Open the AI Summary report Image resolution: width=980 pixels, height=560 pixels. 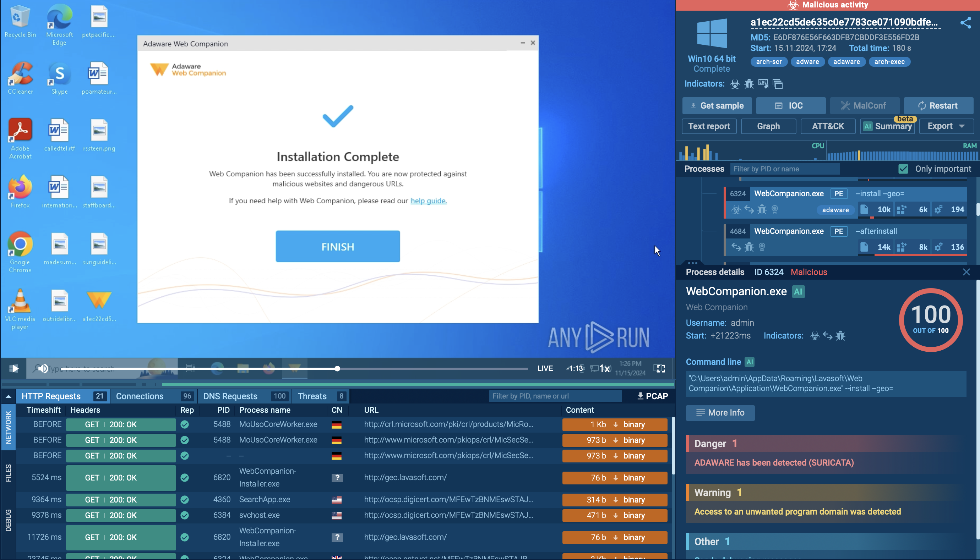point(887,126)
